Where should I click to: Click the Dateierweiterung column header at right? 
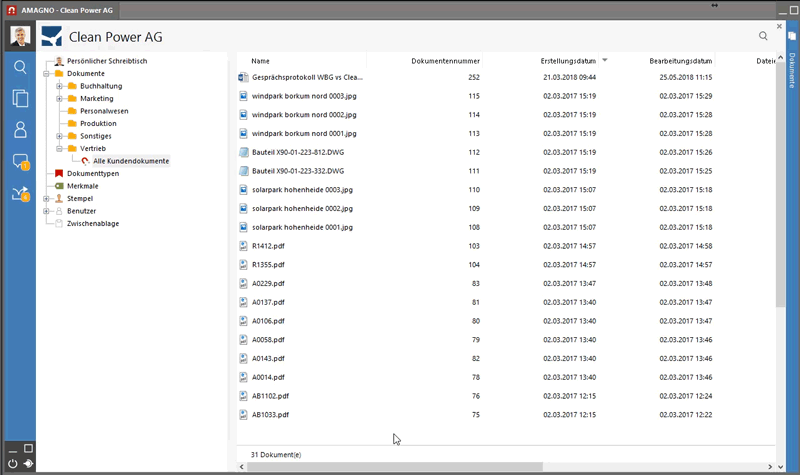[765, 61]
